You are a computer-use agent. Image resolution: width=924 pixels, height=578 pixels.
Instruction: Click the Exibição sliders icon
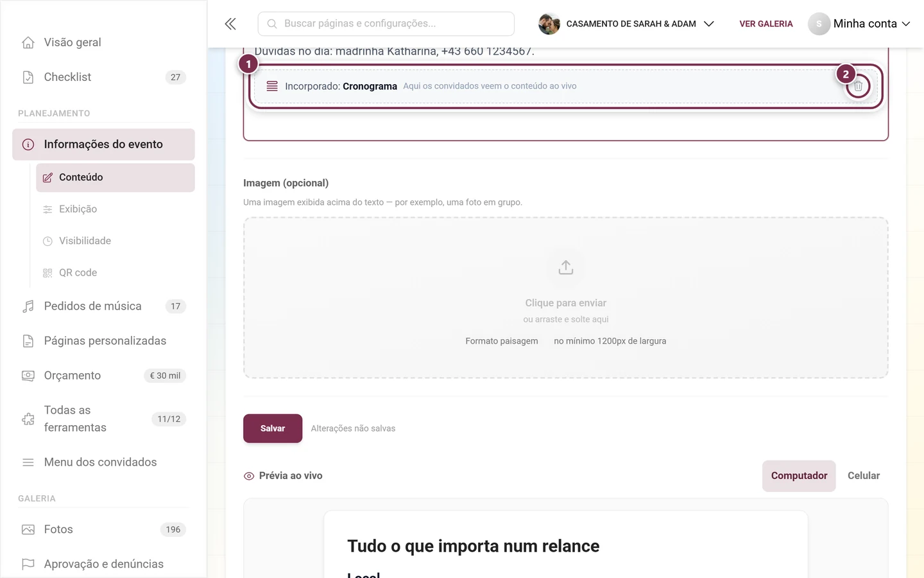point(47,209)
